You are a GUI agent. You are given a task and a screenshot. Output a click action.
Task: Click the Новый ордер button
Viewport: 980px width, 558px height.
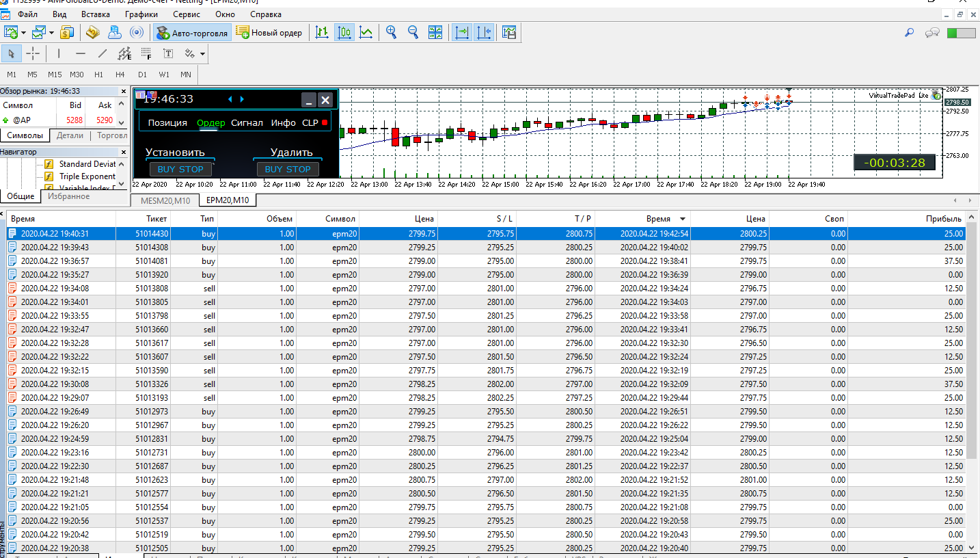coord(269,33)
